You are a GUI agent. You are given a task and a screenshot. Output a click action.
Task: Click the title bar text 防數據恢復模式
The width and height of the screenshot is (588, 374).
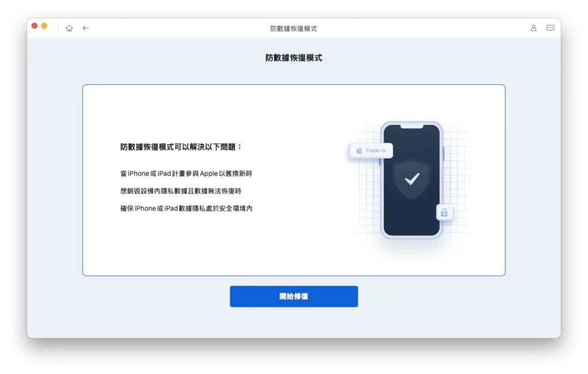293,29
